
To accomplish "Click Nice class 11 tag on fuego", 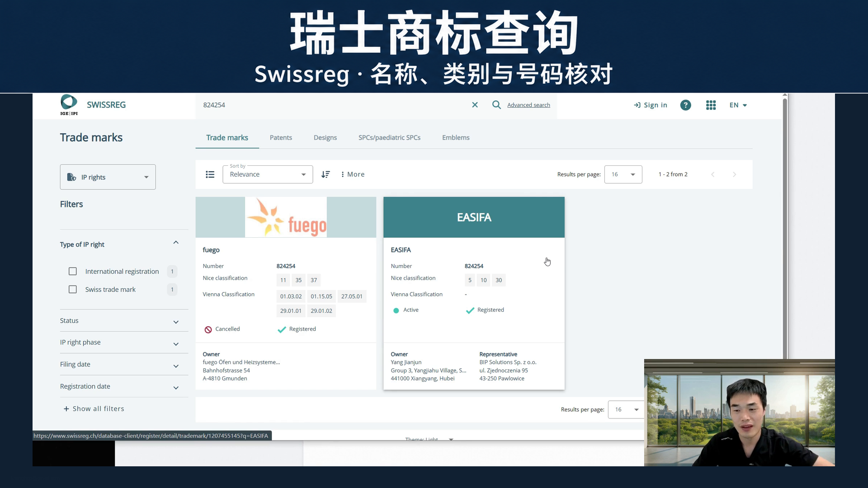I will tap(283, 280).
